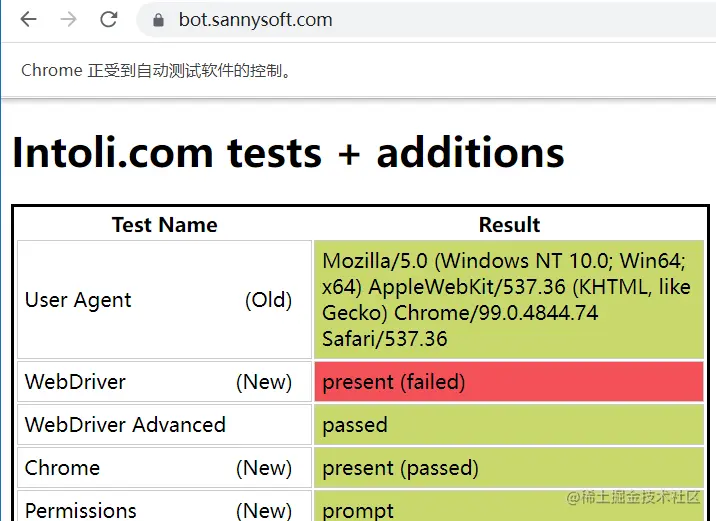The height and width of the screenshot is (521, 716).
Task: Click the prompt permissions result cell
Action: click(509, 506)
